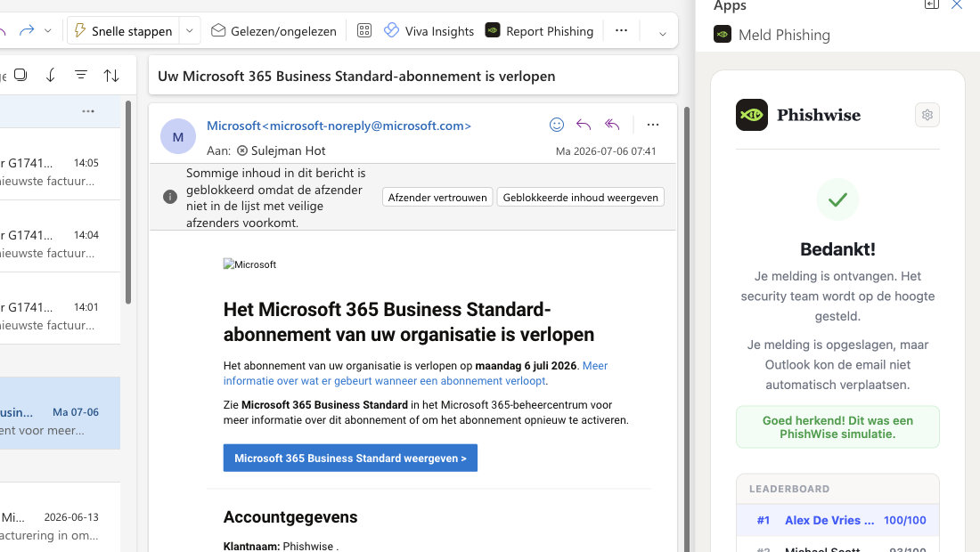Open Phishwise settings gear
980x552 pixels.
pyautogui.click(x=927, y=115)
